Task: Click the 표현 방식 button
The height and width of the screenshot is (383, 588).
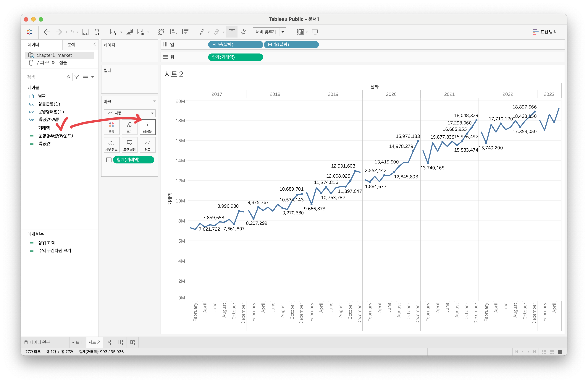Action: (545, 32)
